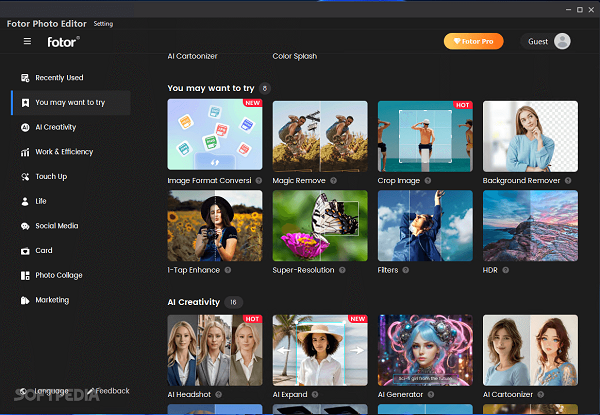This screenshot has width=600, height=415.
Task: Click help icon next to Super-Resolution
Action: pos(342,270)
